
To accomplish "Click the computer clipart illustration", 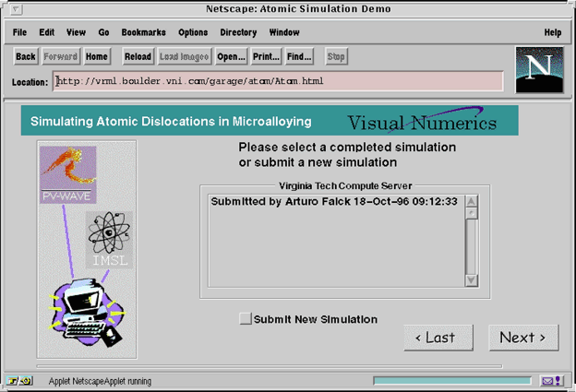I will point(88,313).
